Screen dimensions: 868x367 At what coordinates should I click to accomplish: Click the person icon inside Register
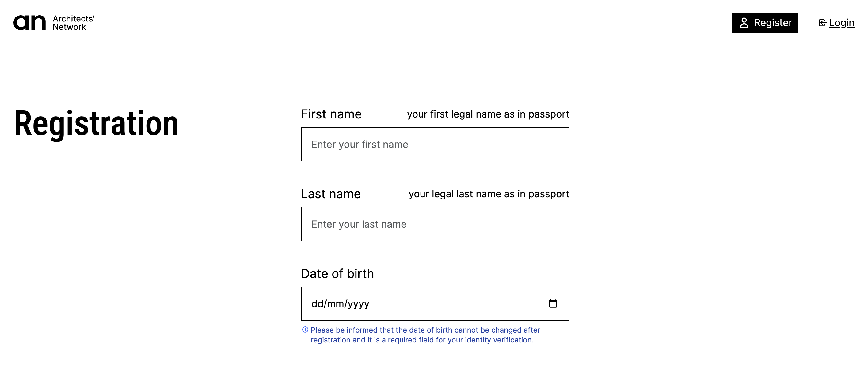coord(744,23)
